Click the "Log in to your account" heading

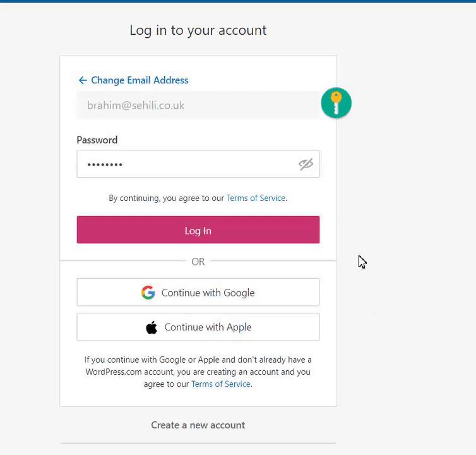click(x=198, y=30)
